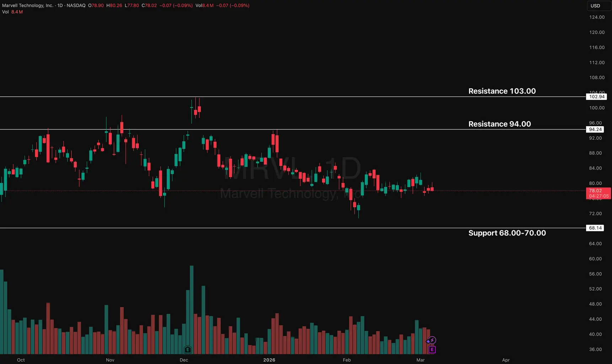Click the Nov label on time axis
The height and width of the screenshot is (364, 612).
(110, 360)
